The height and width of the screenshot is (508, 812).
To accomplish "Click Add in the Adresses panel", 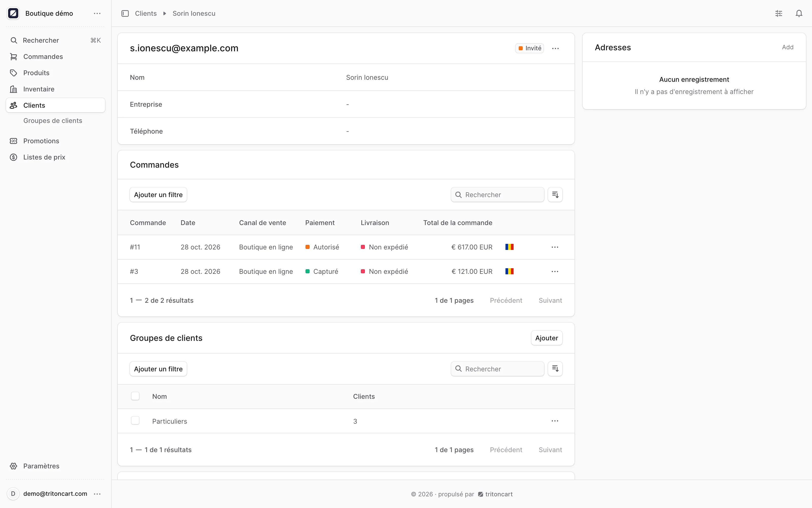I will [x=787, y=47].
